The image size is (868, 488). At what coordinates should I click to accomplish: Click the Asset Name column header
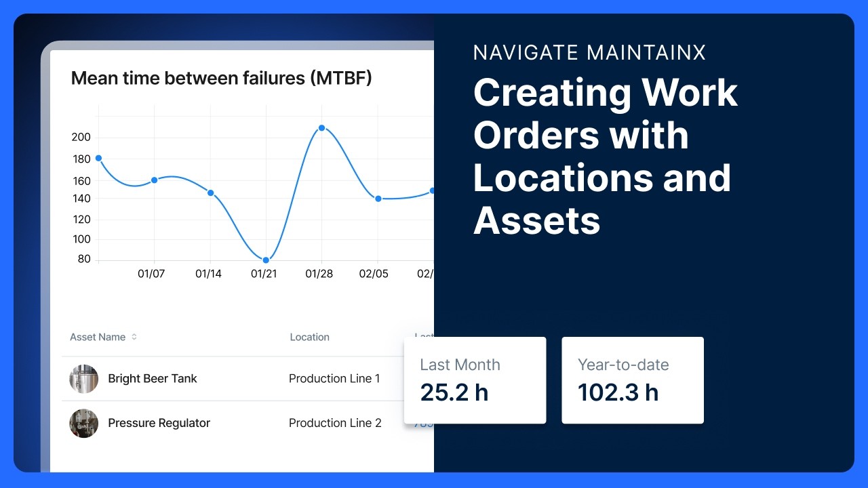click(98, 337)
